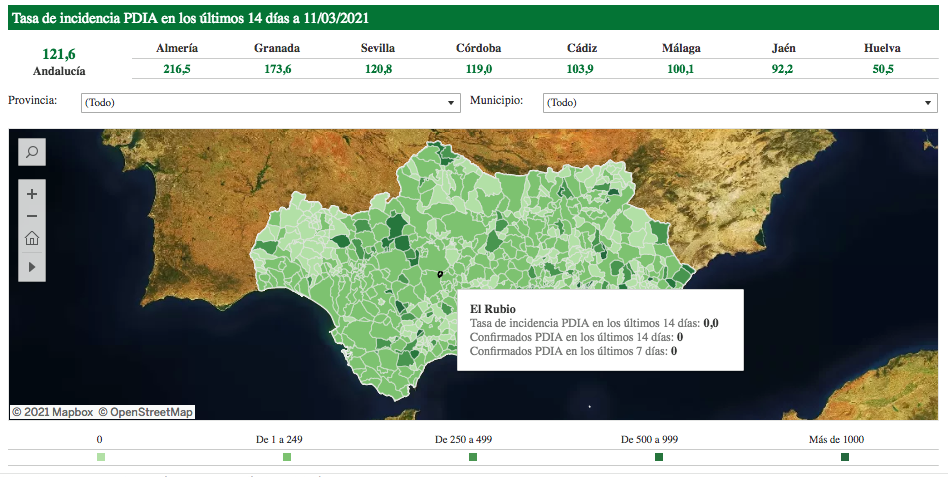Click the Provincia dropdown arrow
This screenshot has width=948, height=477.
[451, 103]
